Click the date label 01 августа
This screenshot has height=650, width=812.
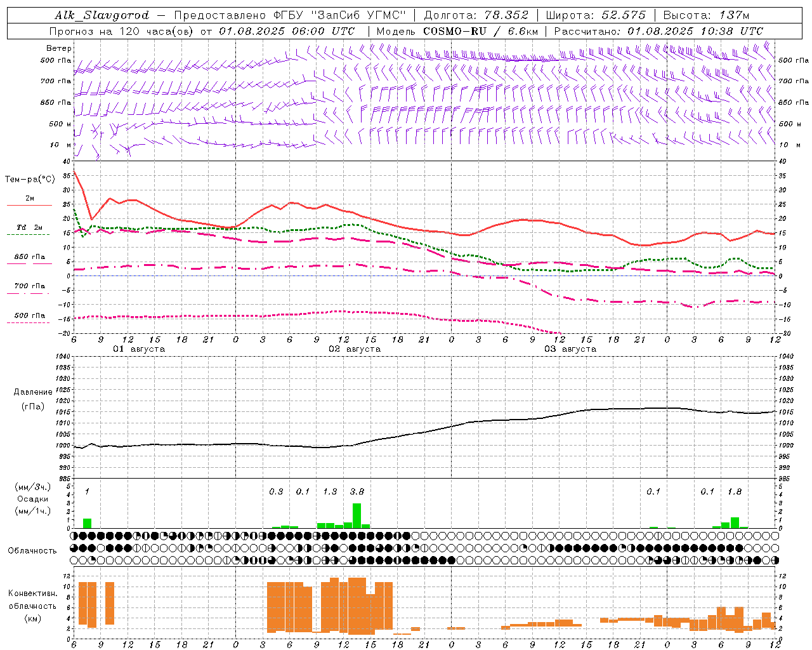coord(139,349)
